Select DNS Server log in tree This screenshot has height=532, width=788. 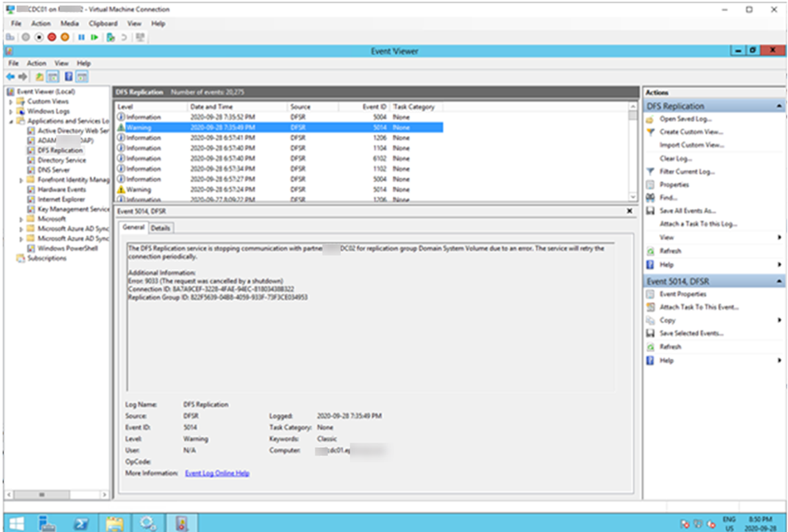pos(54,170)
